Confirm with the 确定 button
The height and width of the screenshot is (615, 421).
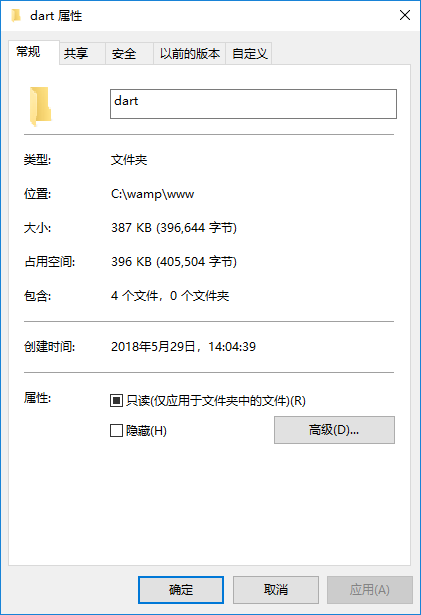(181, 590)
